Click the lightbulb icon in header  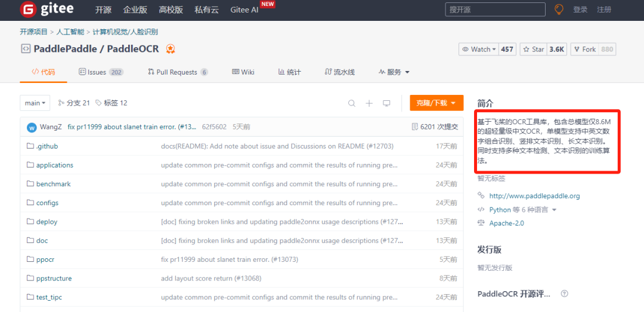[559, 10]
